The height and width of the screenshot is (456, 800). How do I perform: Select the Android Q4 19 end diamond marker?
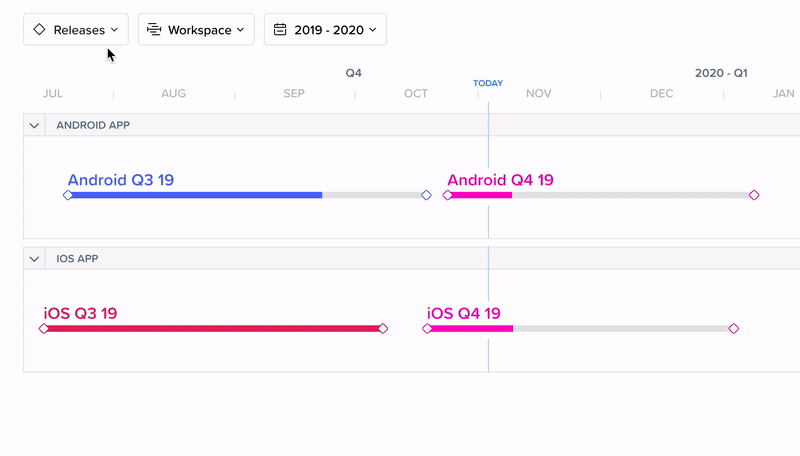(754, 195)
